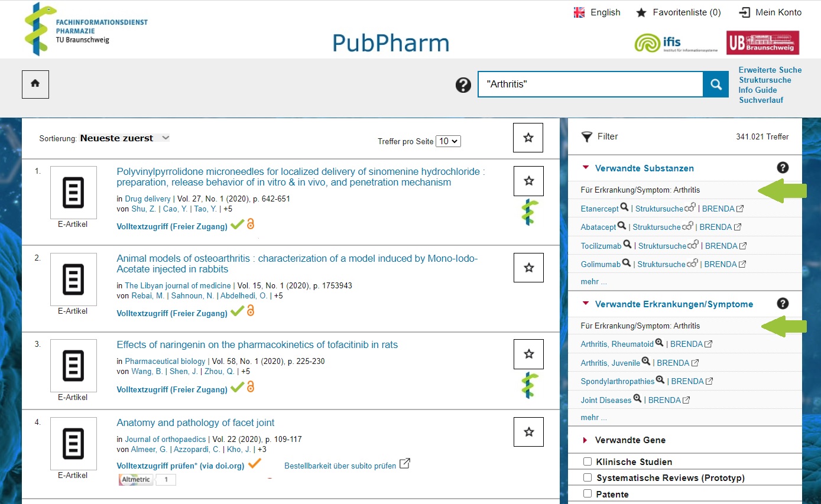The image size is (821, 504).
Task: Switch language to English
Action: pos(598,12)
